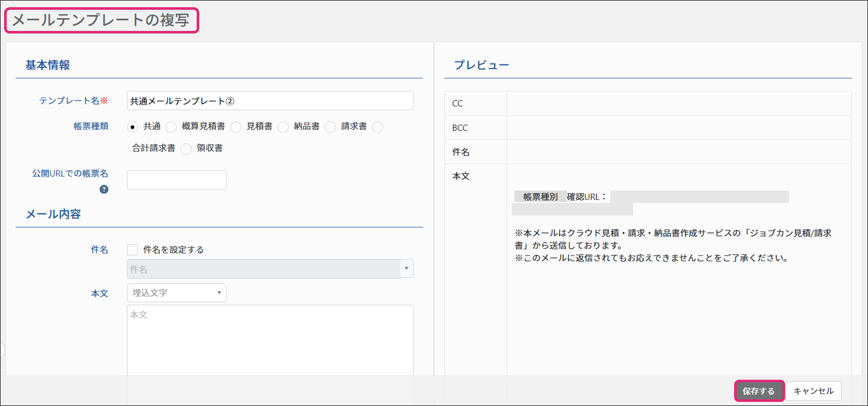Screen dimensions: 868x406
Task: Choose the 合計請求書 radio button
Action: point(378,127)
